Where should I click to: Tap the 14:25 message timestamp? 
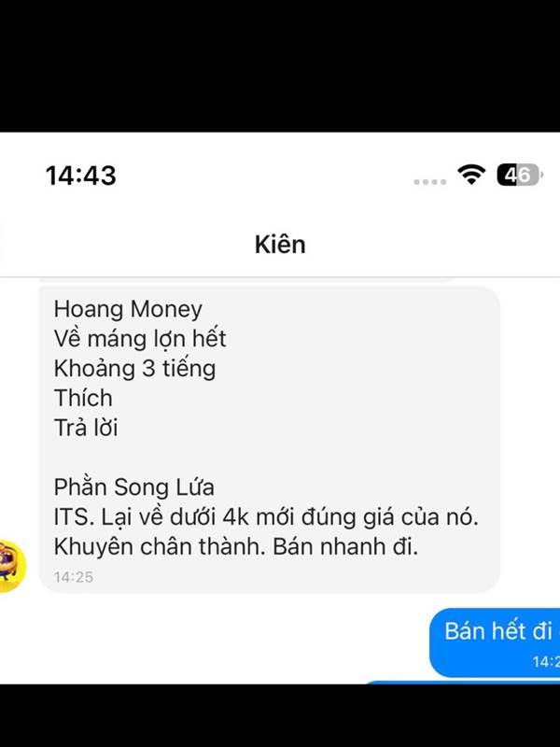pyautogui.click(x=74, y=577)
